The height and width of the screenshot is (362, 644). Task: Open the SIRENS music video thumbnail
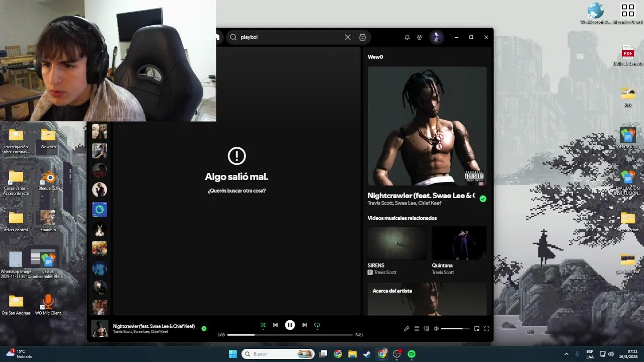[x=397, y=243]
